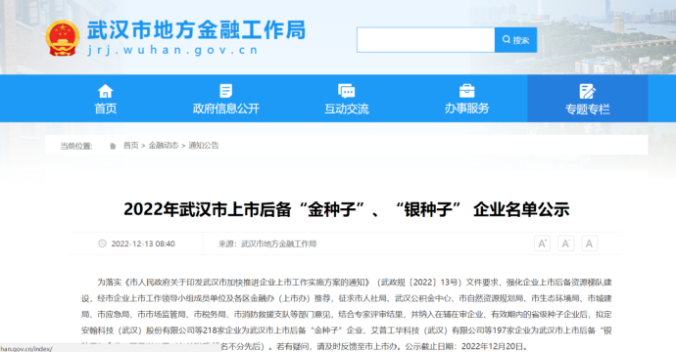The image size is (676, 363).
Task: Decrease font size with A- button
Action: point(566,244)
